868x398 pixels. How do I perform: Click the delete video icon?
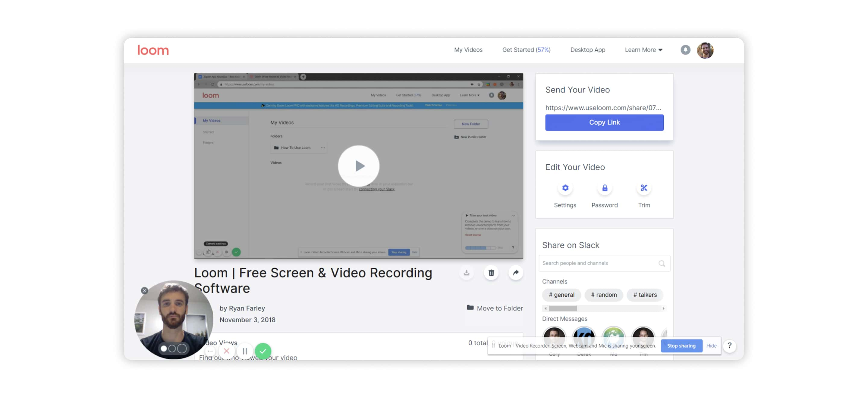pos(490,272)
